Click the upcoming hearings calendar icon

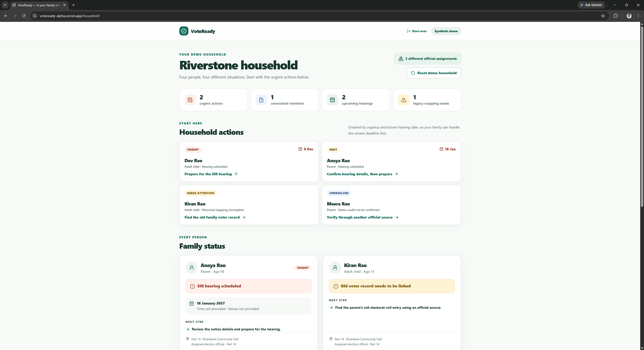click(332, 100)
